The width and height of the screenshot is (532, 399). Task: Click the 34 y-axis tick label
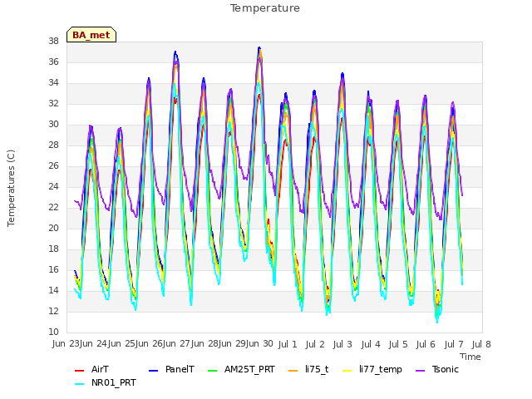click(x=53, y=83)
